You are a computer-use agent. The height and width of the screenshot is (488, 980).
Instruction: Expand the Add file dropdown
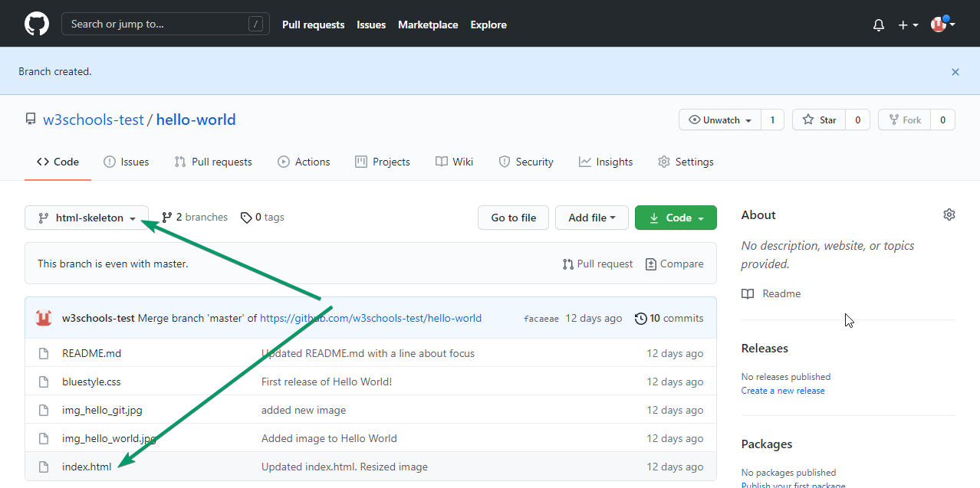pos(591,217)
